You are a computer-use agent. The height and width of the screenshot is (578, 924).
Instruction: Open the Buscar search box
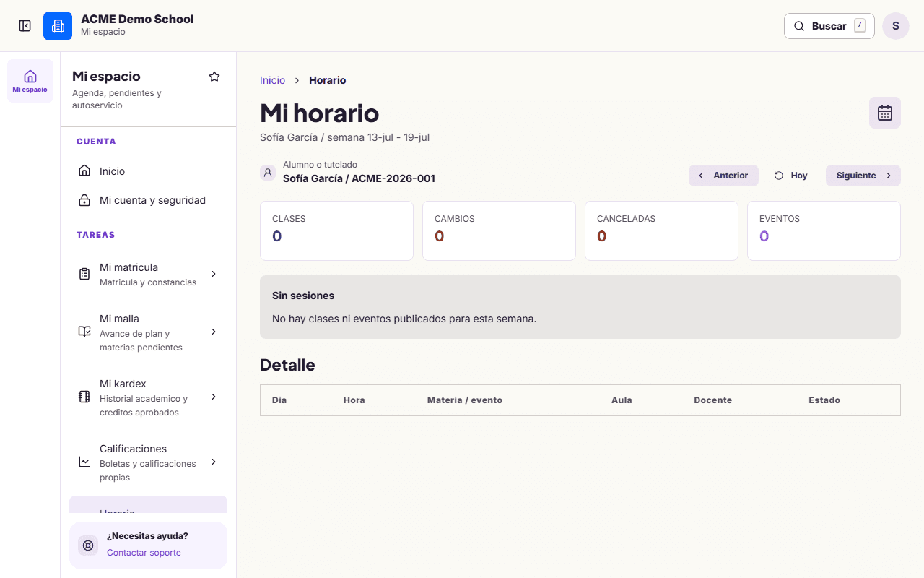click(829, 26)
